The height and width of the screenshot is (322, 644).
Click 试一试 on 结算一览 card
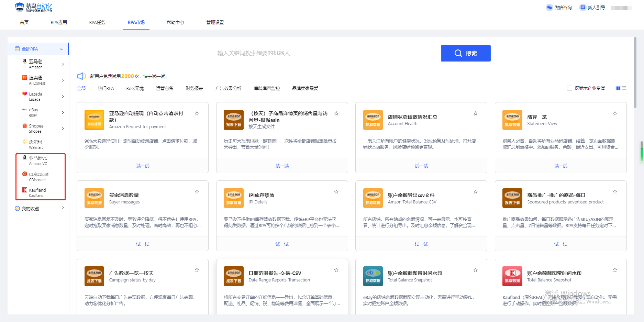[561, 166]
